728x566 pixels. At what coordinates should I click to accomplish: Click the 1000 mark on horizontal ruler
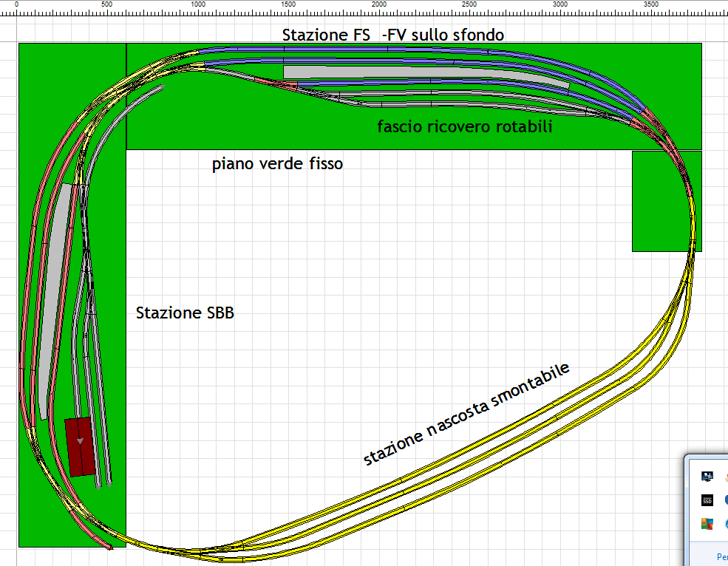click(x=198, y=4)
